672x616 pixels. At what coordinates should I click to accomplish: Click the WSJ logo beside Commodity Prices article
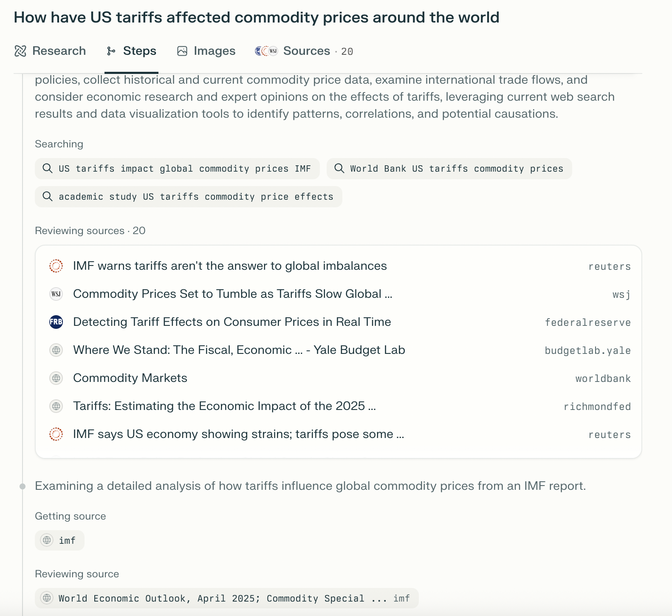click(x=56, y=294)
